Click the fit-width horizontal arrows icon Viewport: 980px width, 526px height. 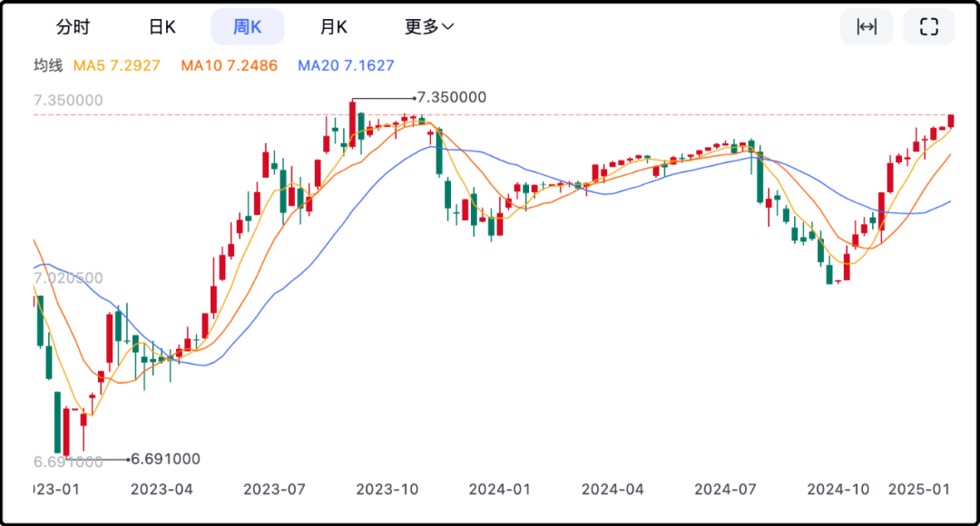click(867, 27)
